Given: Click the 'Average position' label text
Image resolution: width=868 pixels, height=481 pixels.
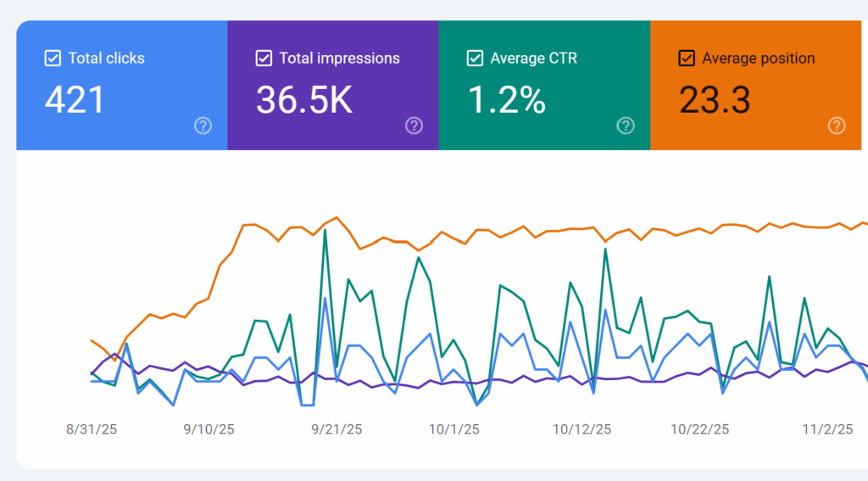Looking at the screenshot, I should 758,59.
